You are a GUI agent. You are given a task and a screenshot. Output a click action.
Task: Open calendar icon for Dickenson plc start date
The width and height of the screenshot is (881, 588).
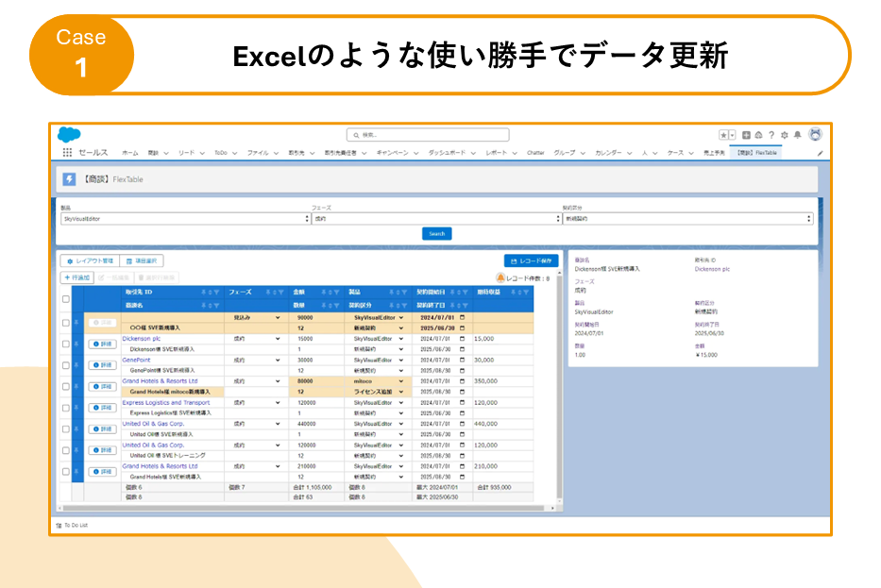[463, 339]
